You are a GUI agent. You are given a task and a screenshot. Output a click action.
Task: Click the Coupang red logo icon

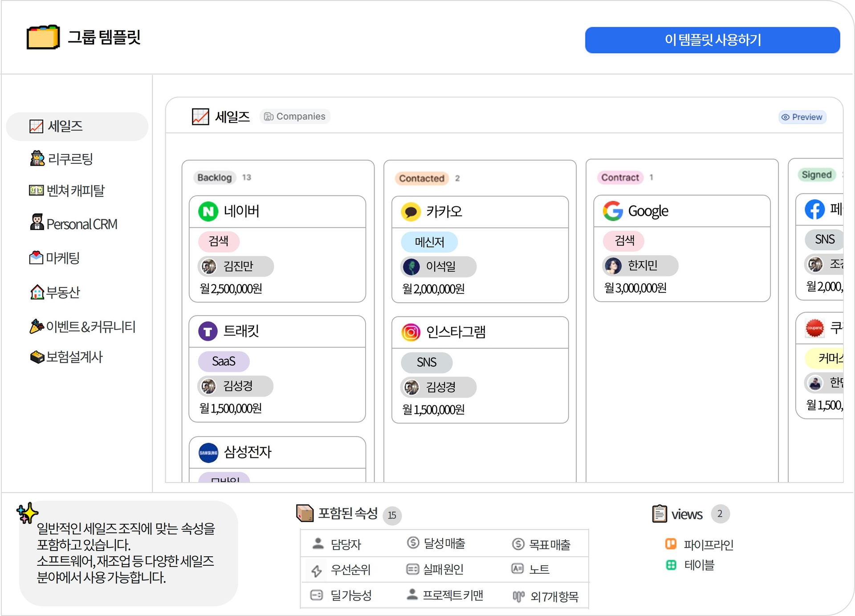(814, 328)
